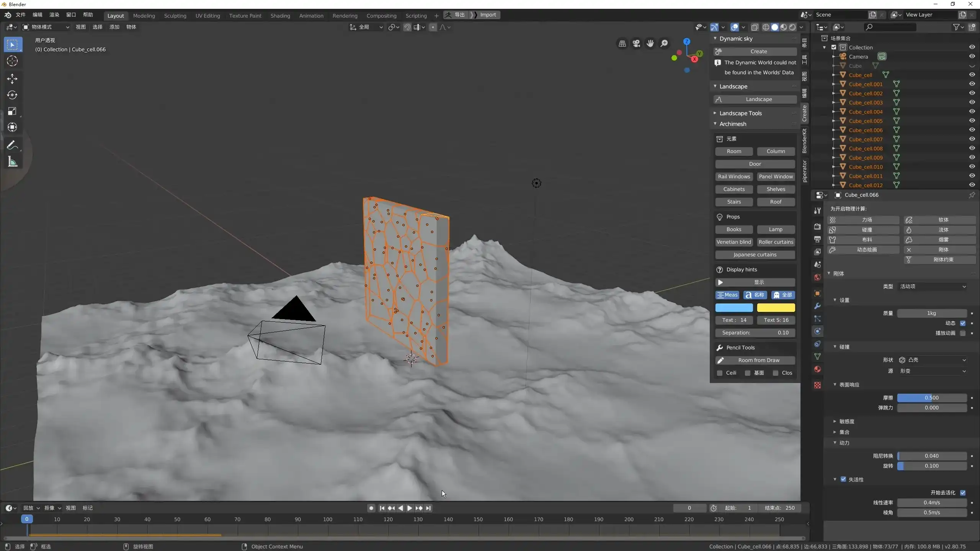Select the Move tool in toolbar
980x551 pixels.
tap(12, 78)
